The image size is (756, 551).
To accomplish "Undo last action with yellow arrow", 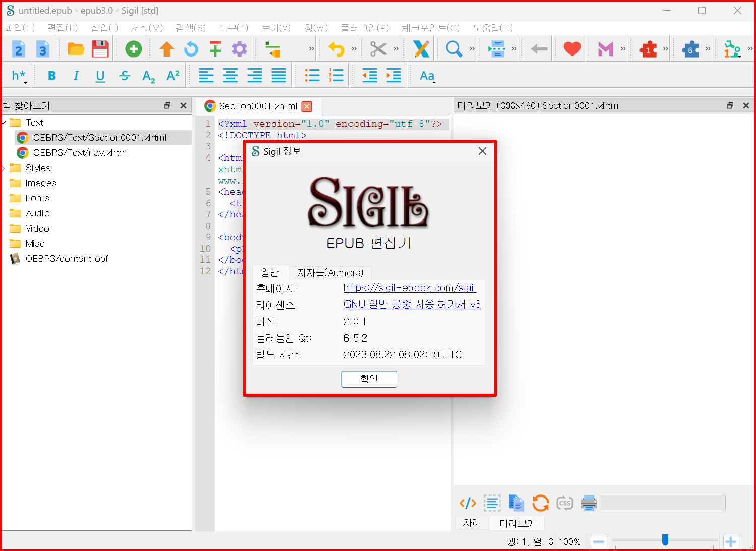I will pos(336,49).
